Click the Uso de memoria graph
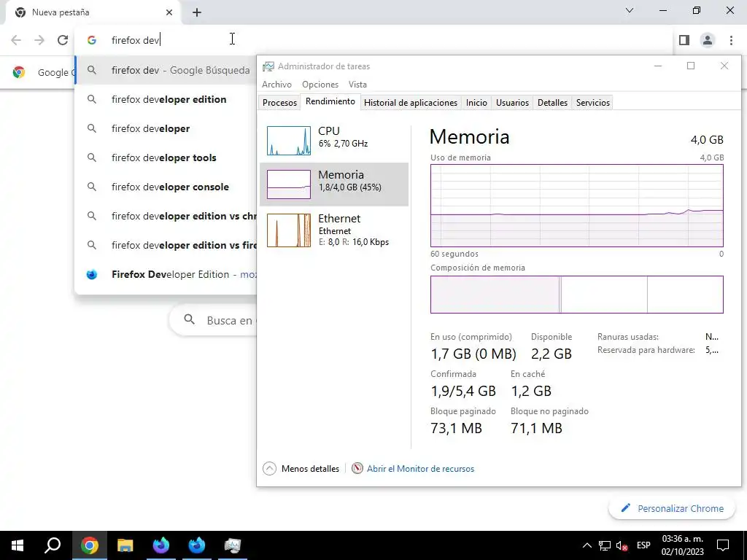The width and height of the screenshot is (747, 560). (x=576, y=205)
